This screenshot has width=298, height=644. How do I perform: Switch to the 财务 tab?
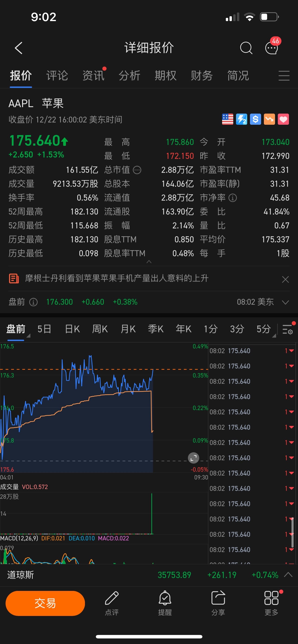[x=202, y=76]
